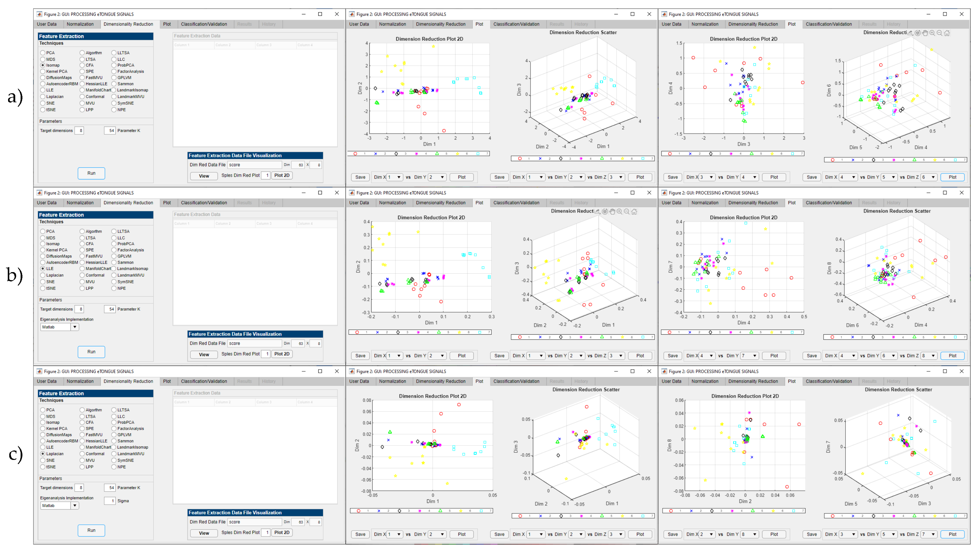Screen dimensions: 980x555
Task: Click restore view home icon in row a's scatter toolbar
Action: click(947, 33)
